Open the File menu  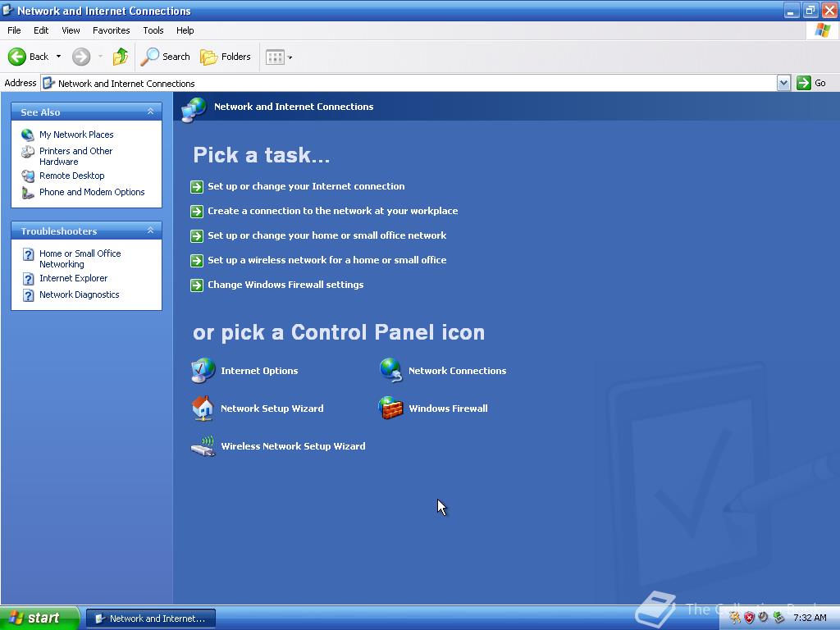coord(14,30)
